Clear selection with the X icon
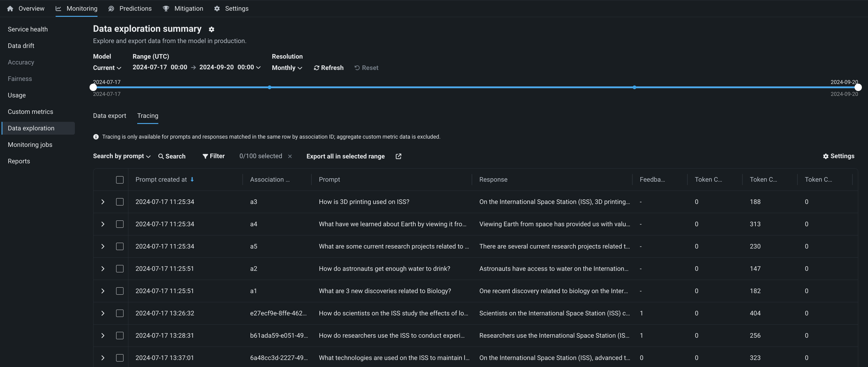Image resolution: width=868 pixels, height=367 pixels. (x=290, y=156)
